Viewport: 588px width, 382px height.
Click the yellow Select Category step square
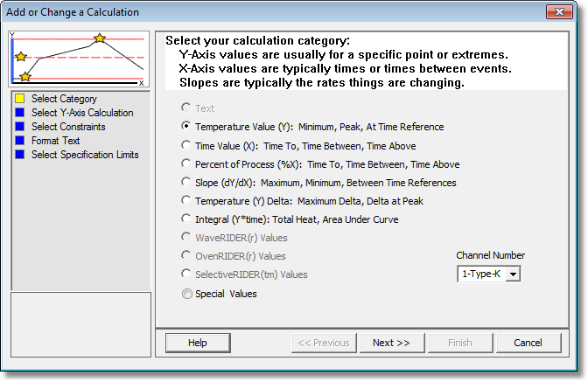20,99
